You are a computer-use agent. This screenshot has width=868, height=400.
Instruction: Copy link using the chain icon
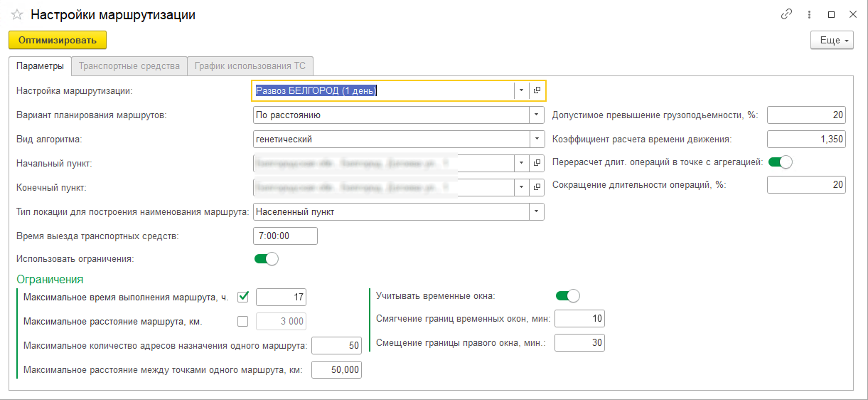point(786,14)
